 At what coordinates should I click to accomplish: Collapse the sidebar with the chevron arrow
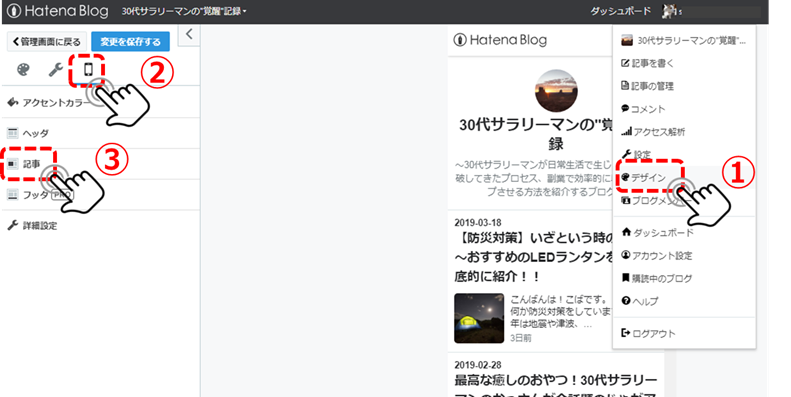(189, 34)
